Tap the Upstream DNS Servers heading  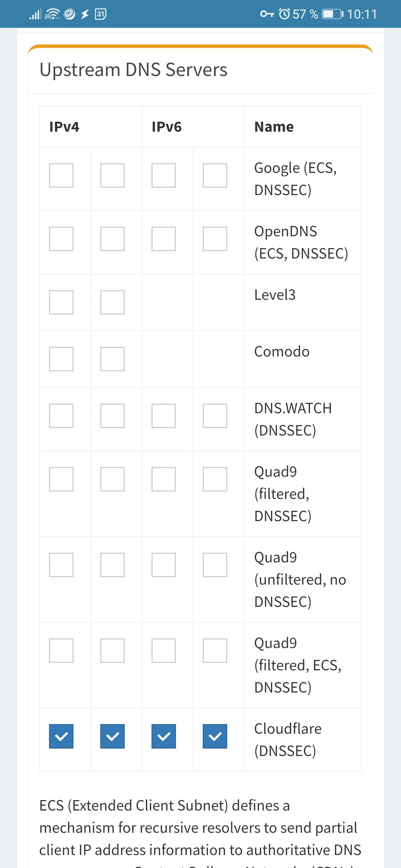[133, 70]
